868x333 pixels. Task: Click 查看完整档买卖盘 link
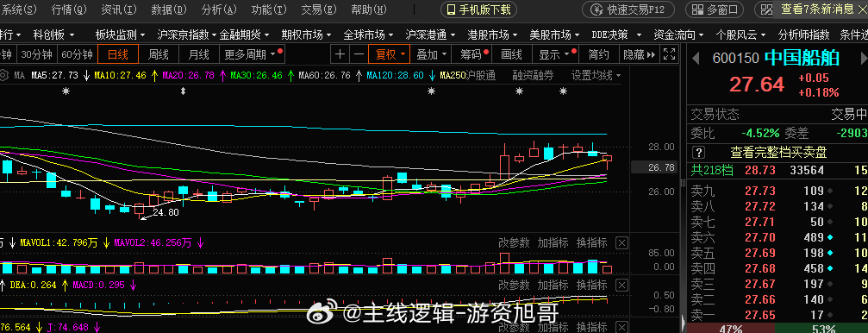(777, 153)
